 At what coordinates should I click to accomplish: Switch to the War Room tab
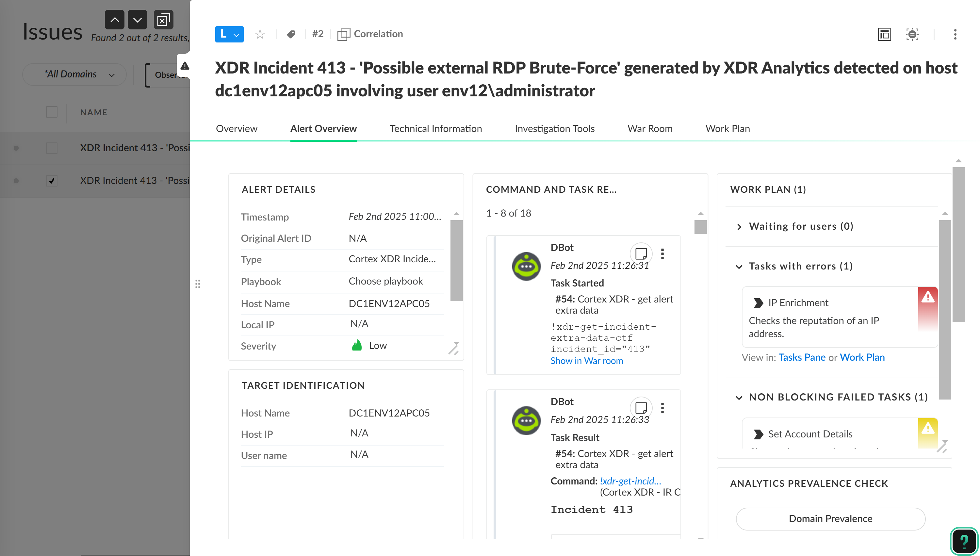pos(650,129)
